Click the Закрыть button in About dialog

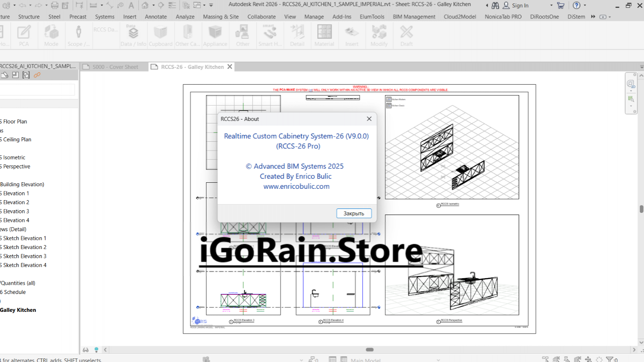[x=353, y=213]
